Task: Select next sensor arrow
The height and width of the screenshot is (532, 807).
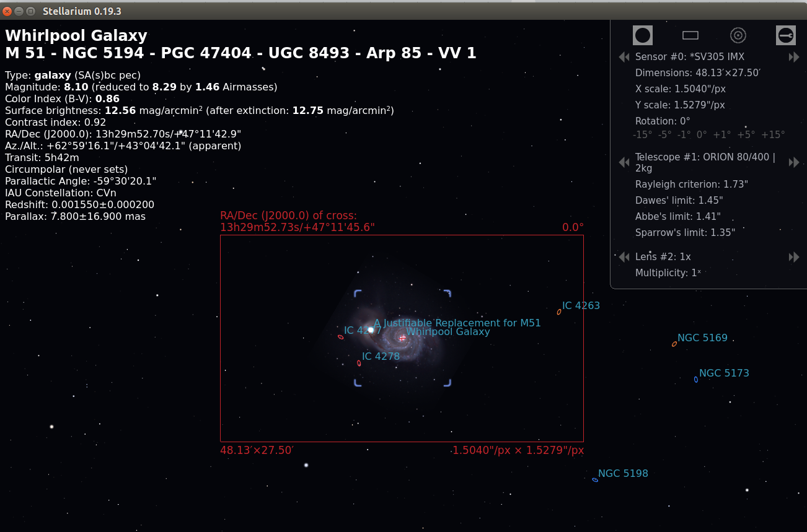Action: (x=794, y=57)
